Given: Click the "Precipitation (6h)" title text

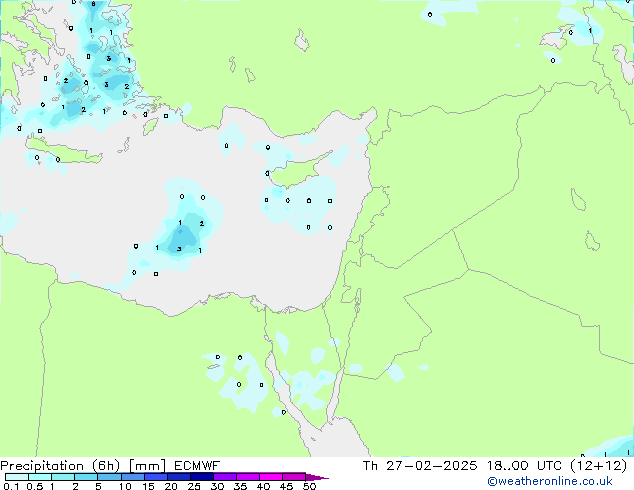Looking at the screenshot, I should 60,466.
